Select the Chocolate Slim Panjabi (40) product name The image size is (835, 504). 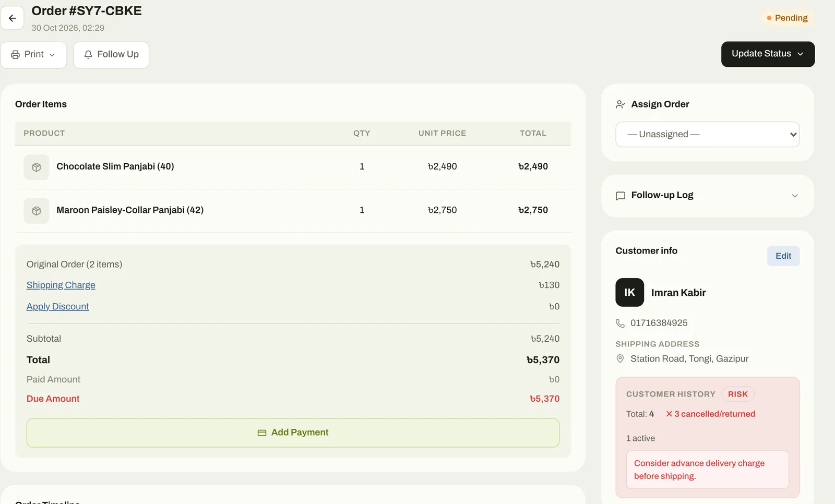115,166
